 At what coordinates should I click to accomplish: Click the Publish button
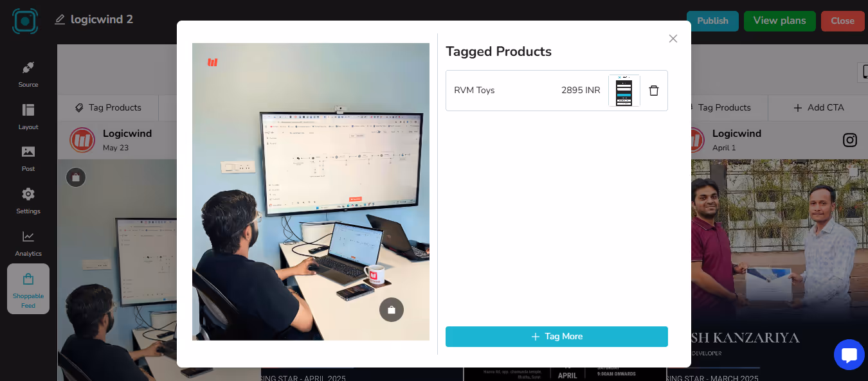[712, 21]
